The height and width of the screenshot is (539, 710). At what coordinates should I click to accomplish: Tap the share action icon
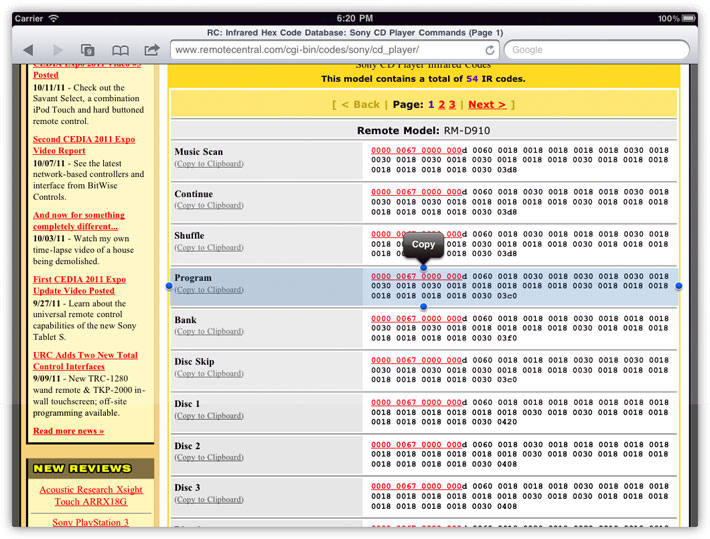[152, 49]
